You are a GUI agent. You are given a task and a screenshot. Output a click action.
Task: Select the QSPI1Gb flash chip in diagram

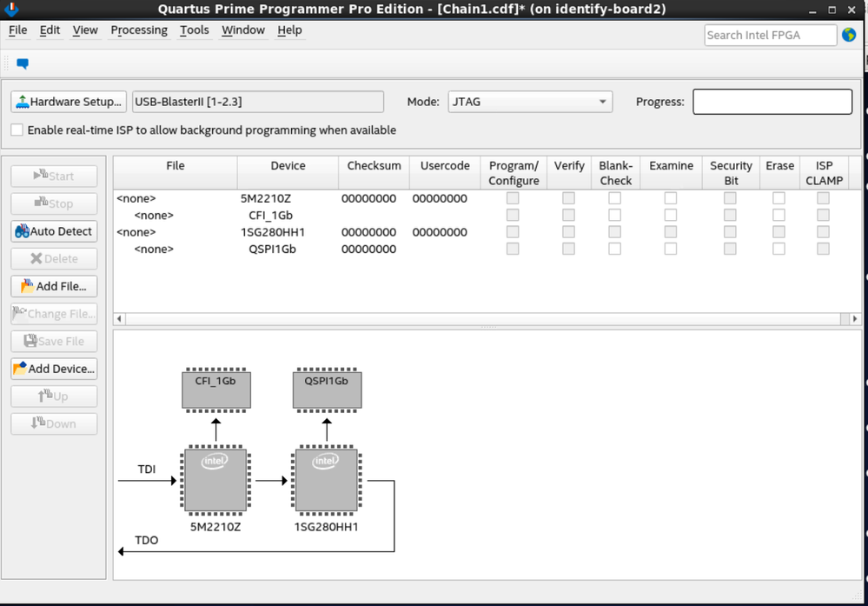coord(327,390)
